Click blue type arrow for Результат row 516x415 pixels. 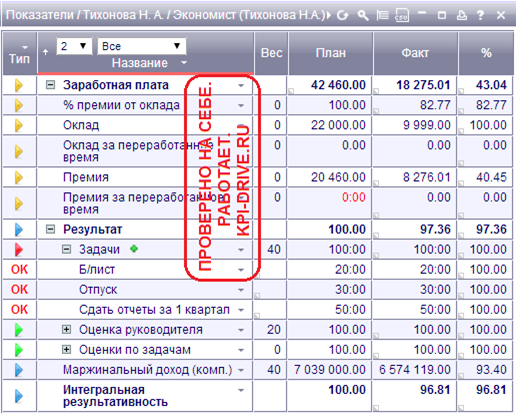click(x=19, y=230)
